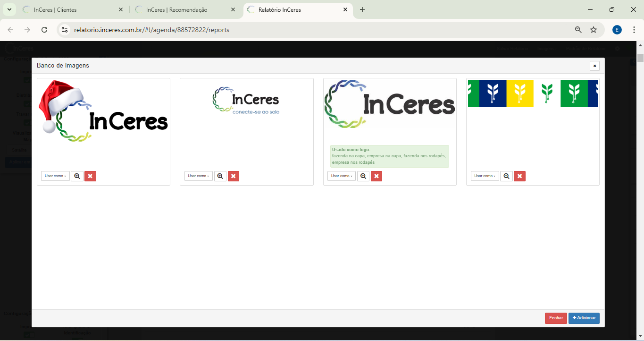This screenshot has height=341, width=644.
Task: Open the browser zoom indicator
Action: (x=578, y=30)
